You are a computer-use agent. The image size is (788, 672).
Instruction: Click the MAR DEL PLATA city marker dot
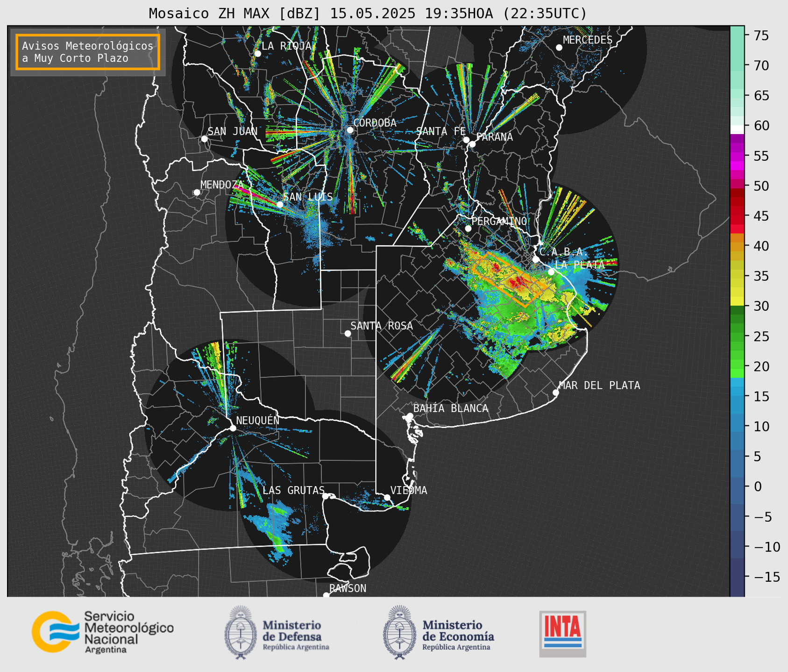pos(555,393)
